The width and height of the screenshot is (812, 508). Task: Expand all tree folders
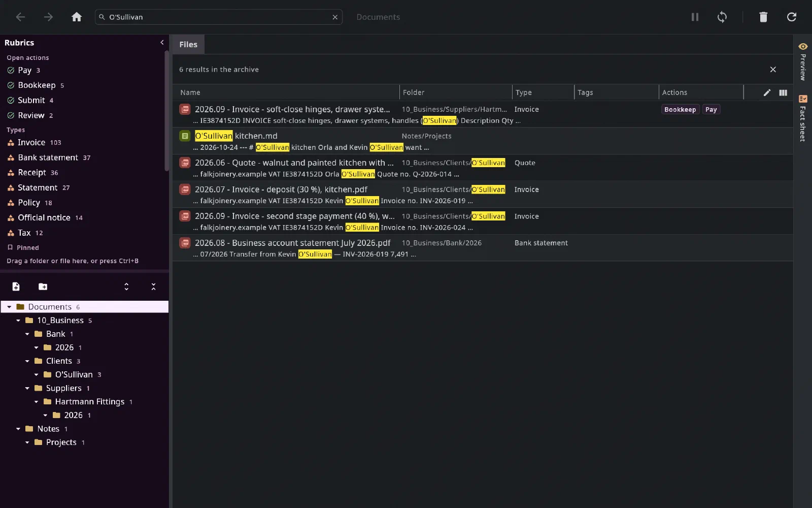(126, 287)
